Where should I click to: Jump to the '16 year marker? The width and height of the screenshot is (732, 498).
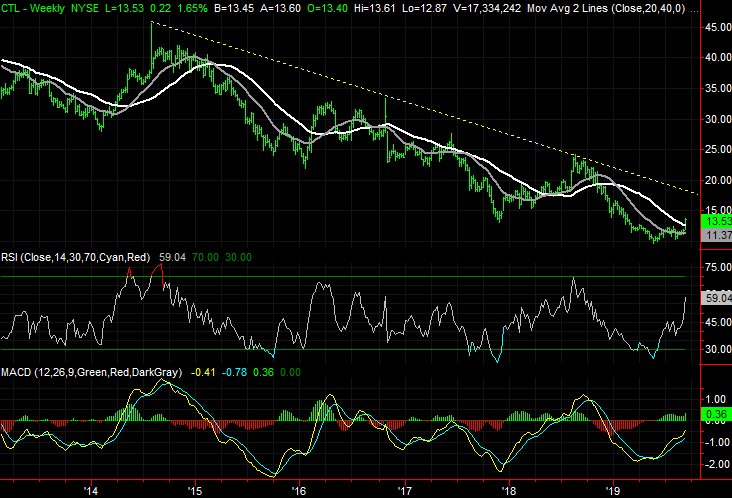(298, 490)
